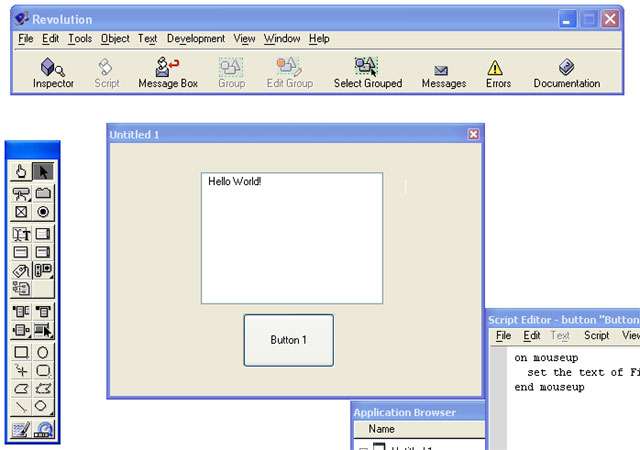This screenshot has height=450, width=640.
Task: Click the Edit Group toolbar icon
Action: point(290,73)
